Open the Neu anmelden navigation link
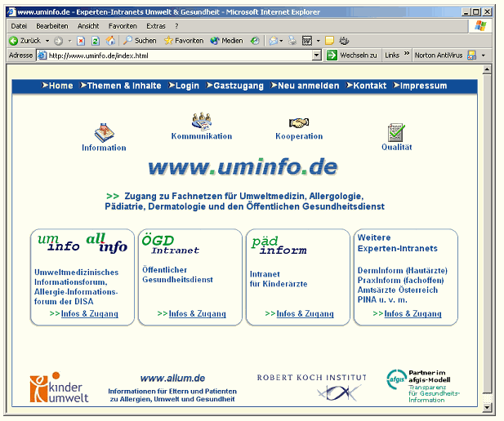This screenshot has height=421, width=504. click(x=305, y=86)
